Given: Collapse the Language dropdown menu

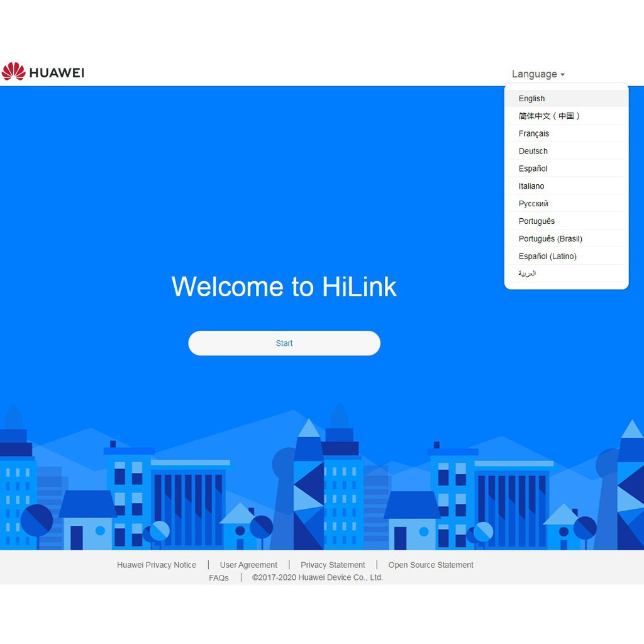Looking at the screenshot, I should [538, 74].
